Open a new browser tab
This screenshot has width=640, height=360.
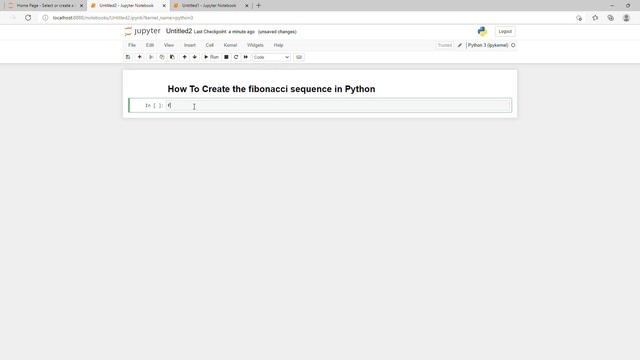[x=258, y=6]
